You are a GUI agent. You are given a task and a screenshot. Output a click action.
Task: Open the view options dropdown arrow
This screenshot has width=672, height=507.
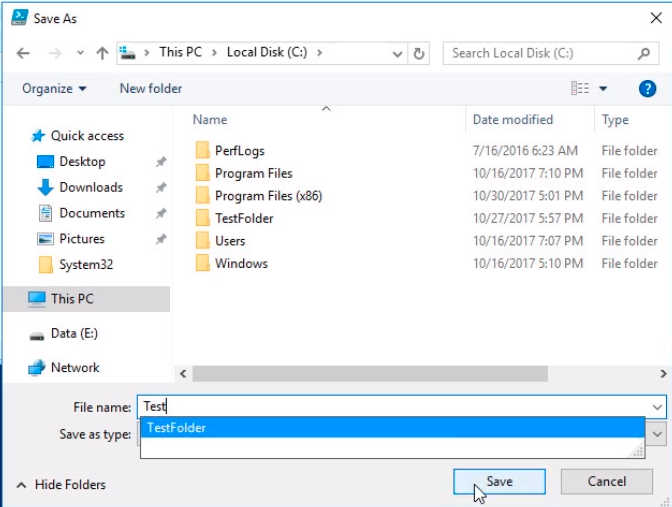coord(603,89)
